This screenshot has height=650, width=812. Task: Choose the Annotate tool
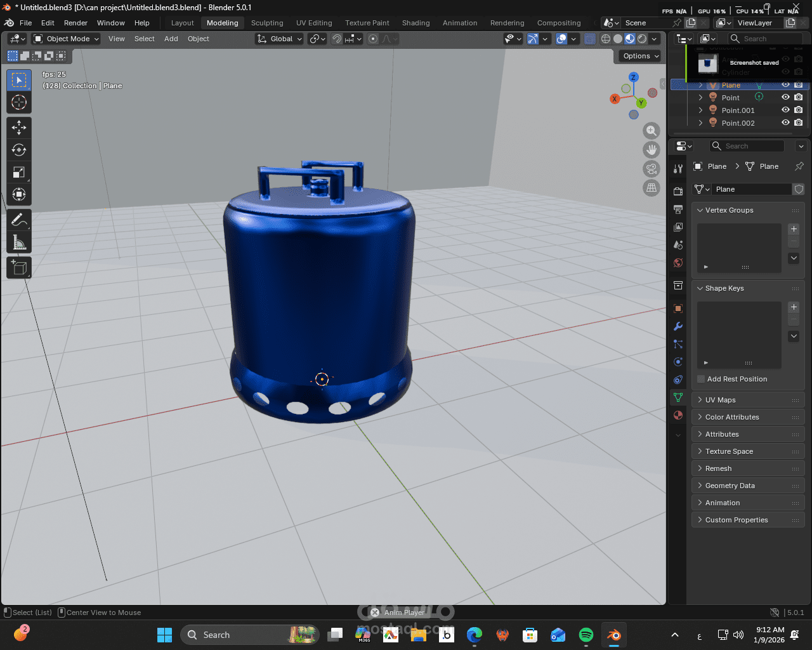coord(19,220)
